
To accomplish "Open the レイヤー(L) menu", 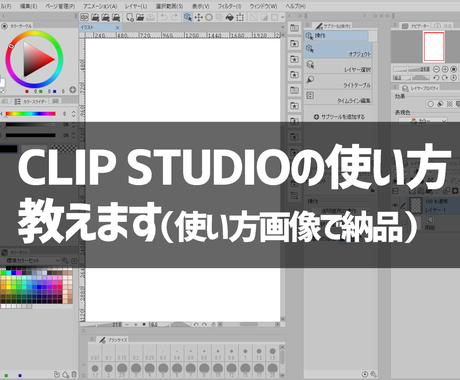I will pos(136,6).
